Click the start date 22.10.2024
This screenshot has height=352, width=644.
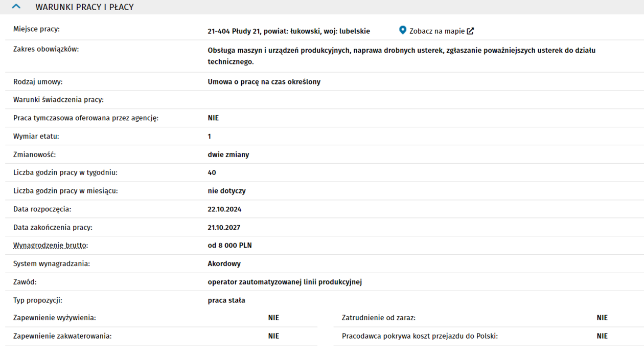[x=224, y=209]
